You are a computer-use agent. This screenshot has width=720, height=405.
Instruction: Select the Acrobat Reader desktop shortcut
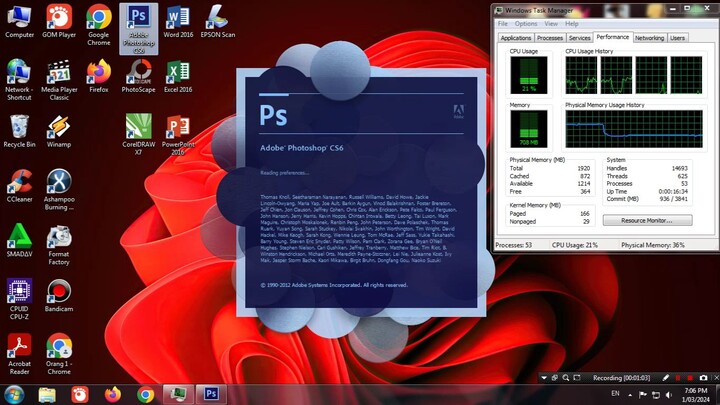pyautogui.click(x=19, y=354)
